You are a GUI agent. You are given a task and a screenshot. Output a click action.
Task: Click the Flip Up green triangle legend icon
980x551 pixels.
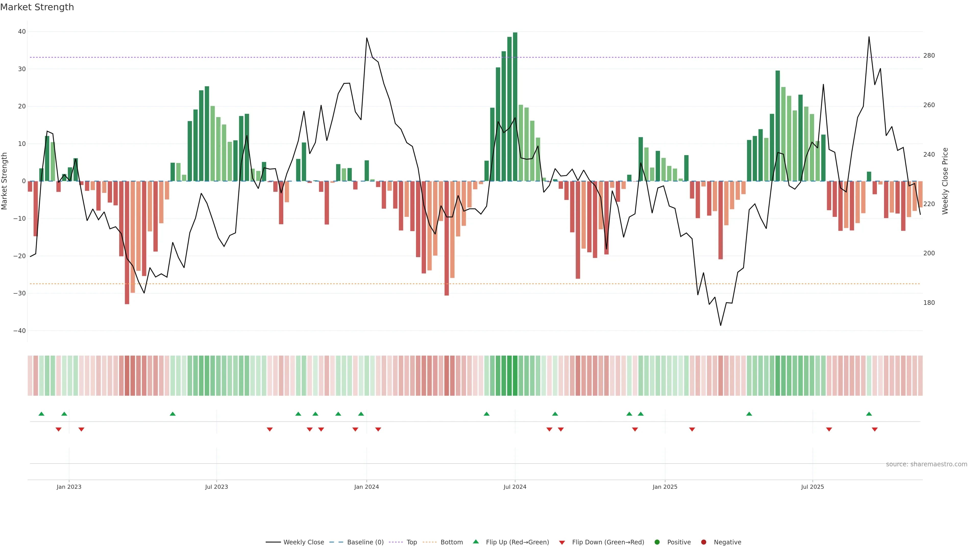(475, 542)
